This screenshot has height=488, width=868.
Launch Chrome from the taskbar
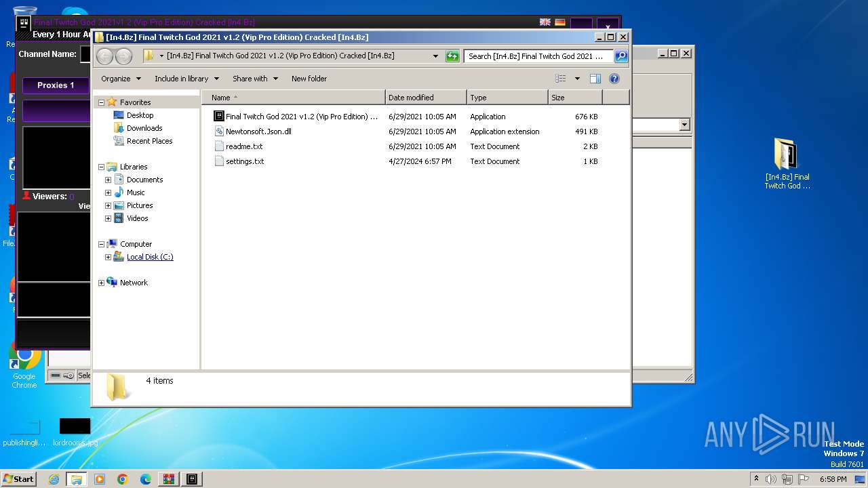[x=123, y=479]
